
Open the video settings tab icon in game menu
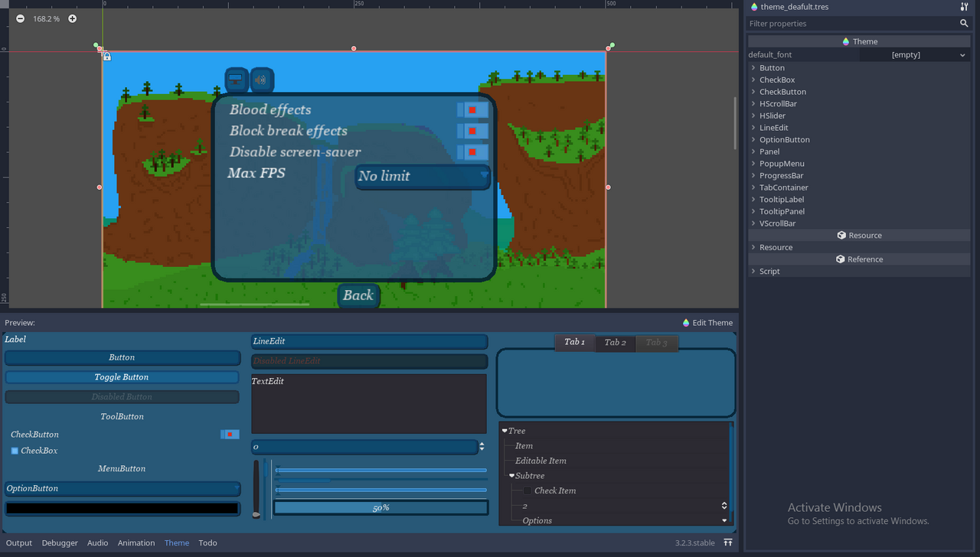point(237,80)
